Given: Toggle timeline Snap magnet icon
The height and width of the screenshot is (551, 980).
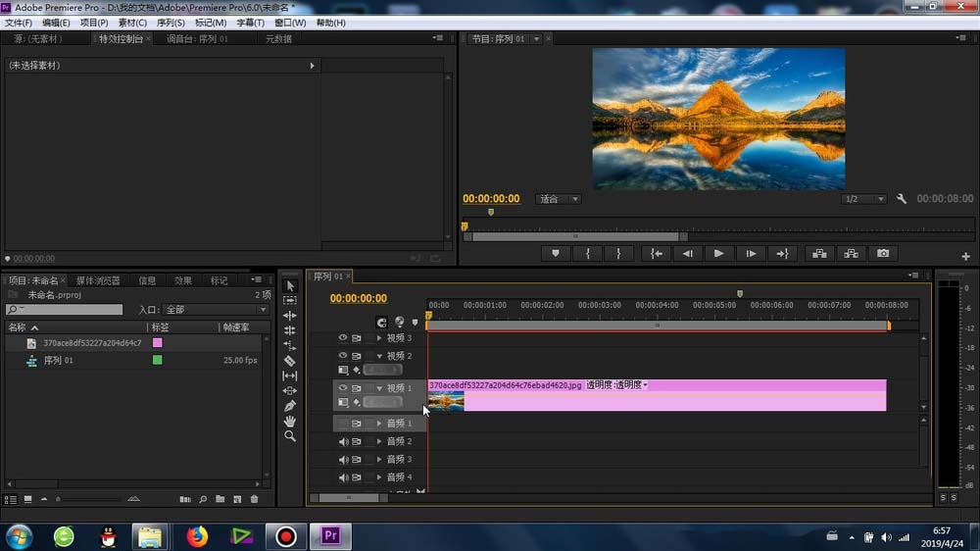Looking at the screenshot, I should click(x=382, y=323).
